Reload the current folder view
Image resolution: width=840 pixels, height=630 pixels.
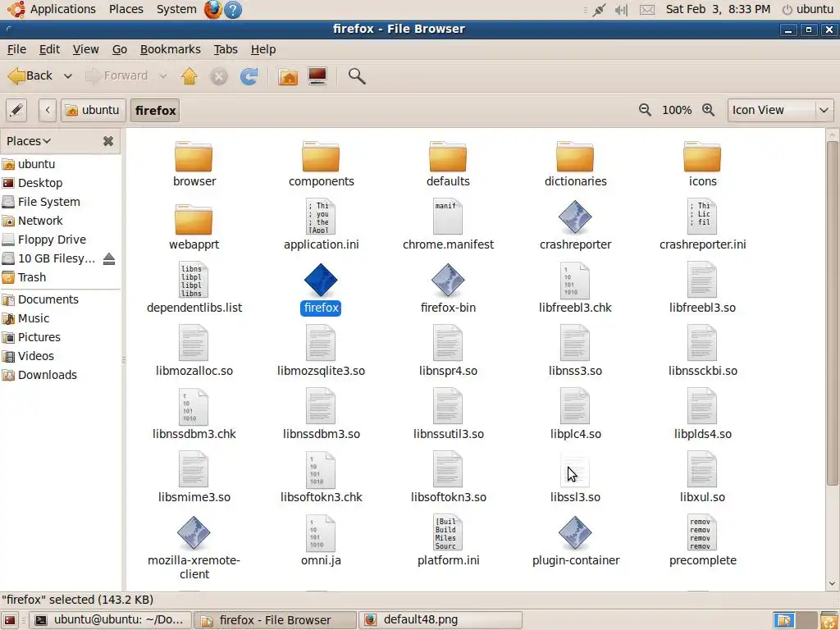[x=249, y=76]
